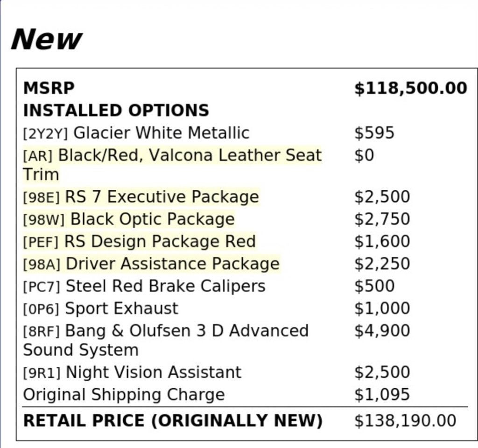The width and height of the screenshot is (478, 448).
Task: Select the MSRP label
Action: coord(49,88)
